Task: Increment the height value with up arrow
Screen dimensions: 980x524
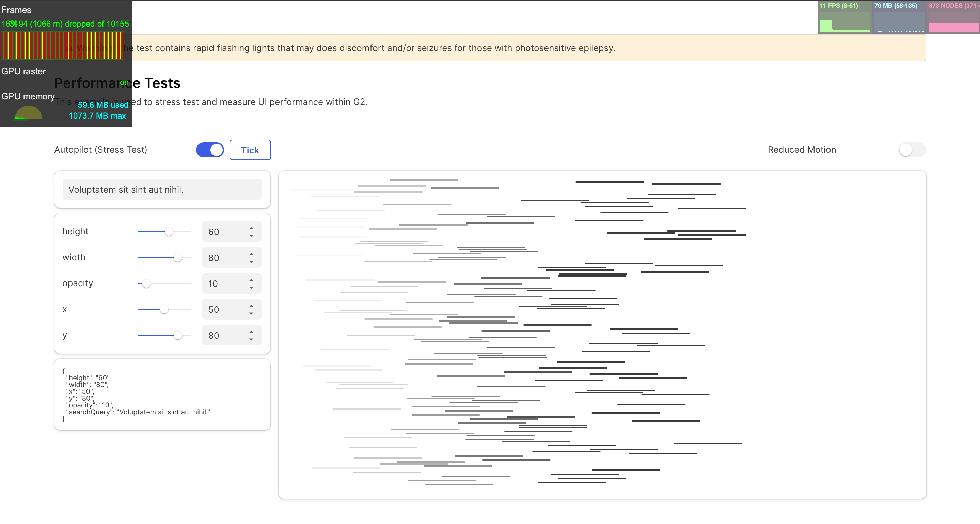Action: tap(251, 228)
